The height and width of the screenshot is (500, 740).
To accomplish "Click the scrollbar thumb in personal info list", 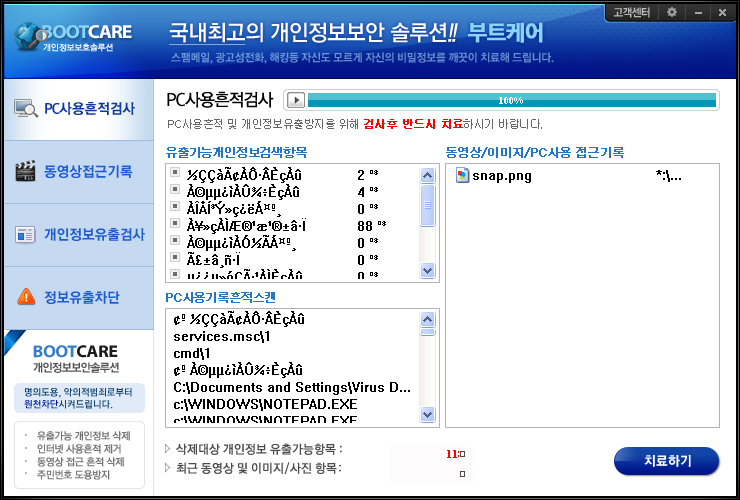I will pos(428,205).
